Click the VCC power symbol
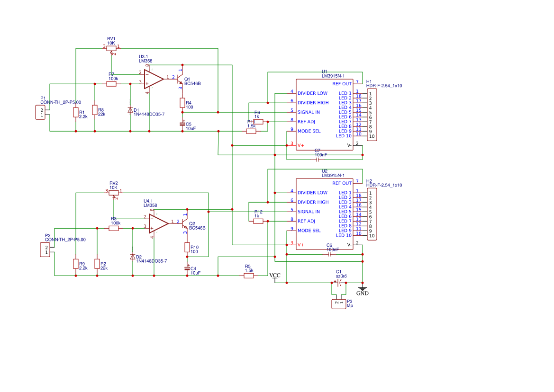The image size is (554, 392). click(275, 277)
